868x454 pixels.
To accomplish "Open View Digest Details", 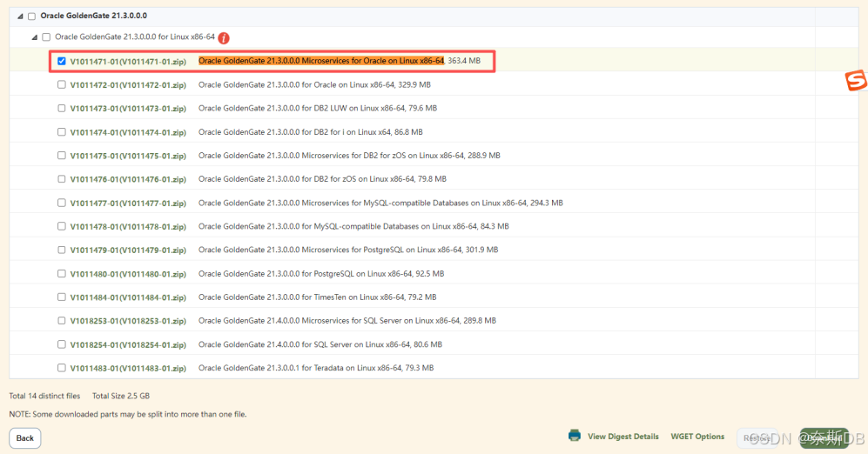I will (623, 437).
